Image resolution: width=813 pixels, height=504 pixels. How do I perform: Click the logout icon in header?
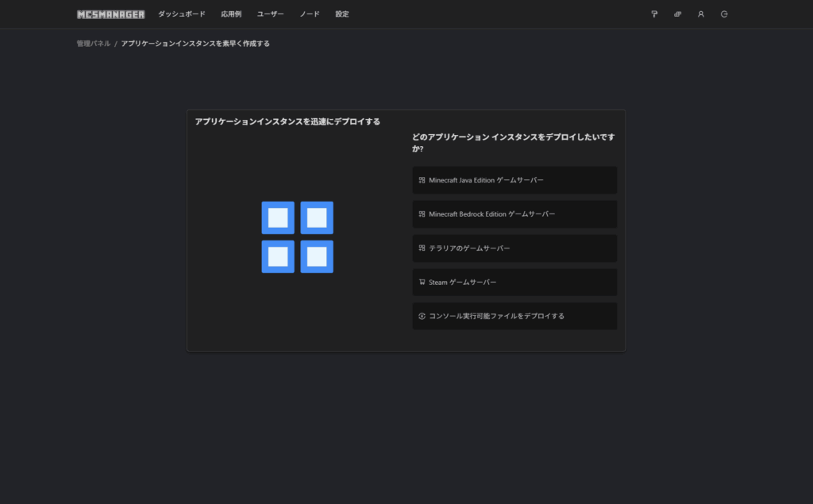click(724, 14)
